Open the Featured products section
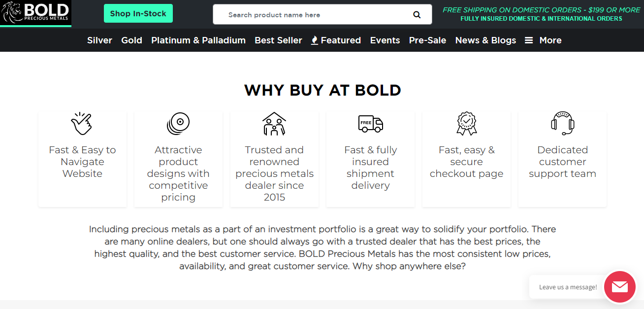The image size is (644, 309). [x=336, y=40]
